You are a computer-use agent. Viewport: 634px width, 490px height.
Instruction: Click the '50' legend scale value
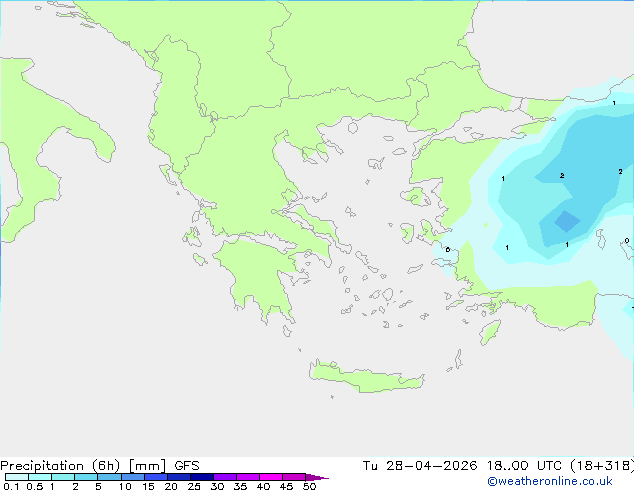tap(309, 486)
